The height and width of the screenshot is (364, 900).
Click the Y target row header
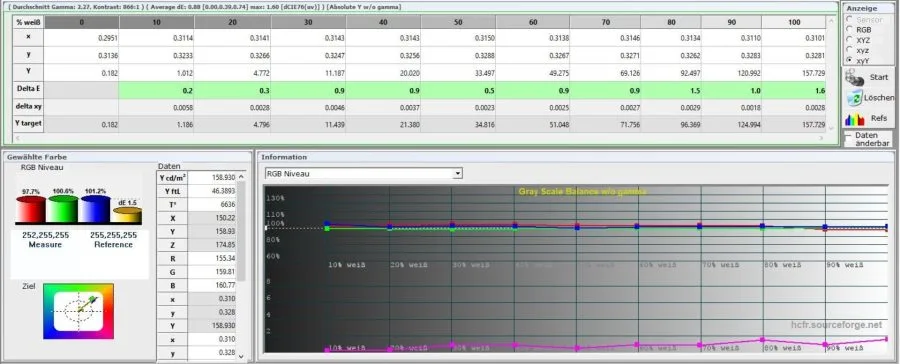(29, 123)
